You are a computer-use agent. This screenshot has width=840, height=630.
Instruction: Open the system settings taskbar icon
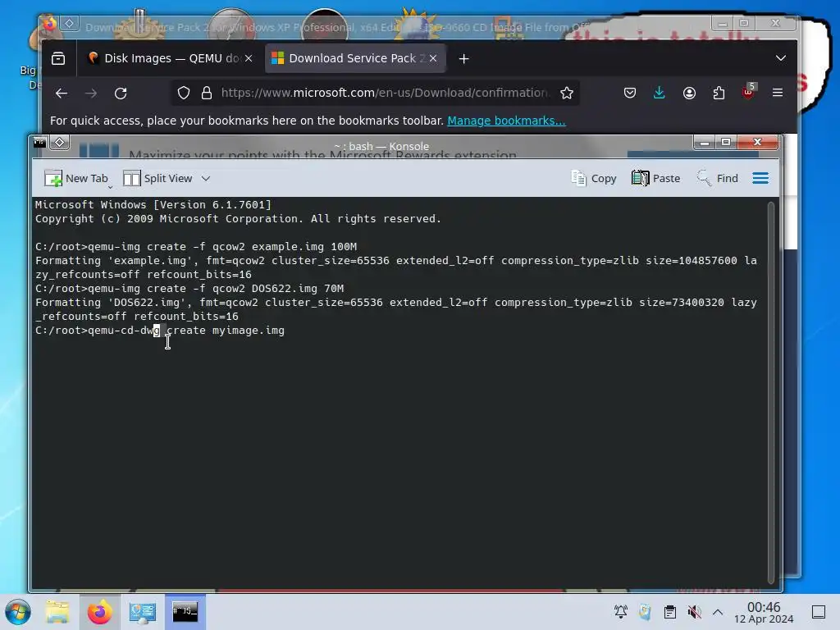click(143, 612)
